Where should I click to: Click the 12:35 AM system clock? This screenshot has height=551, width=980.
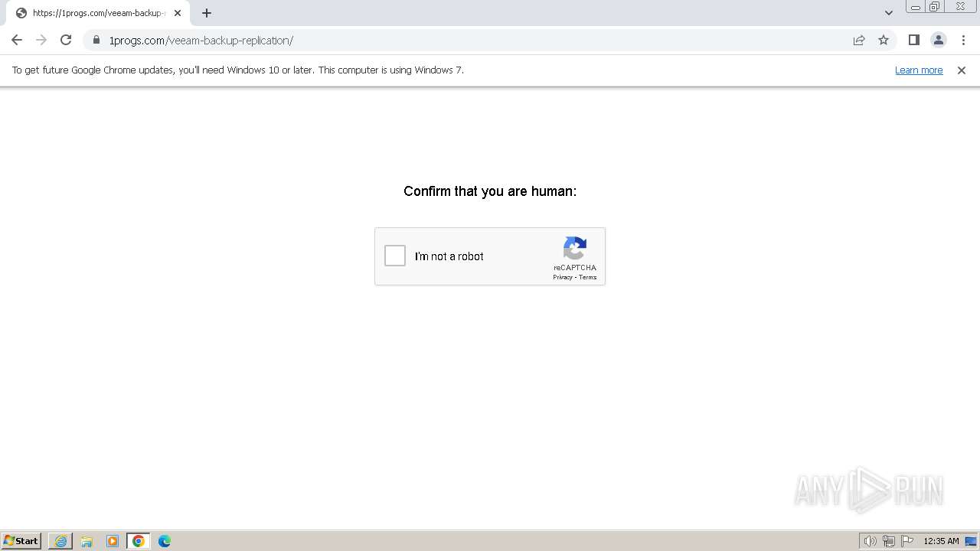pyautogui.click(x=941, y=541)
